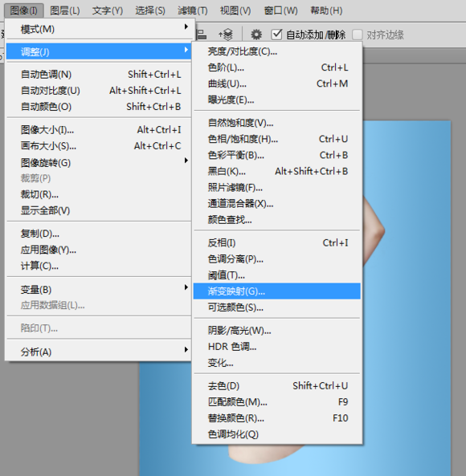Open 画布大小(S)... dialog
This screenshot has width=466, height=476.
[x=99, y=146]
